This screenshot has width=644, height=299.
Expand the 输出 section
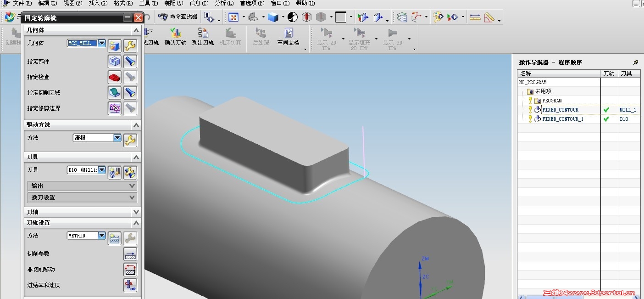pyautogui.click(x=83, y=186)
